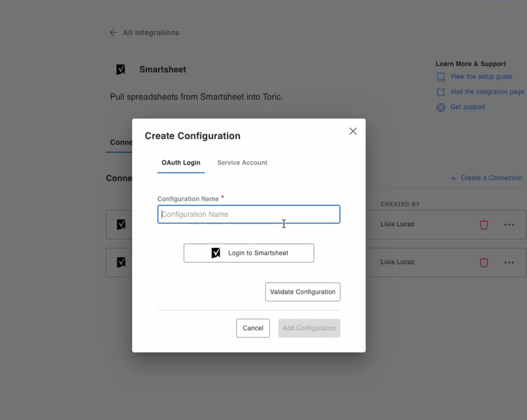
Task: Click the setup guide book icon
Action: coord(441,77)
